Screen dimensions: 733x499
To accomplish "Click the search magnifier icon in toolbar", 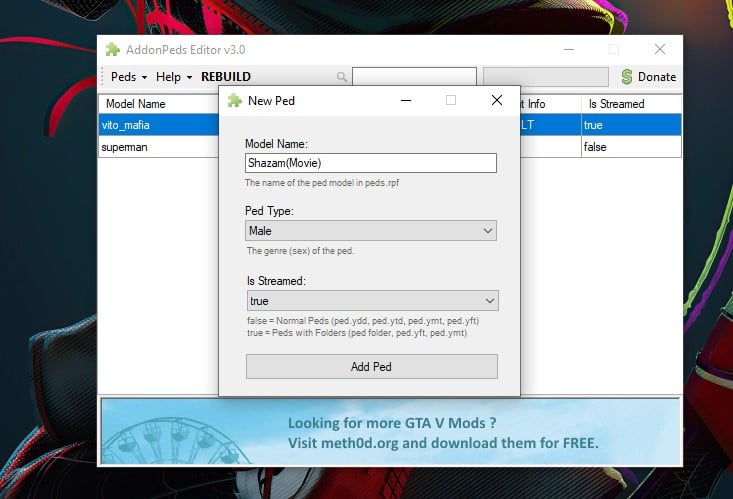I will (342, 77).
